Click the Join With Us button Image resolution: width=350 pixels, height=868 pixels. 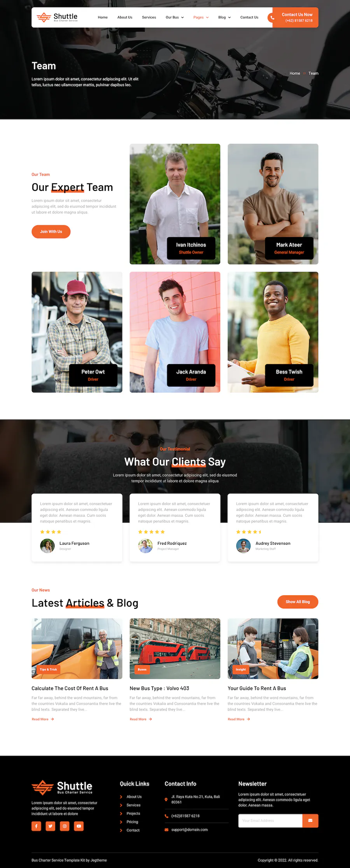click(51, 232)
